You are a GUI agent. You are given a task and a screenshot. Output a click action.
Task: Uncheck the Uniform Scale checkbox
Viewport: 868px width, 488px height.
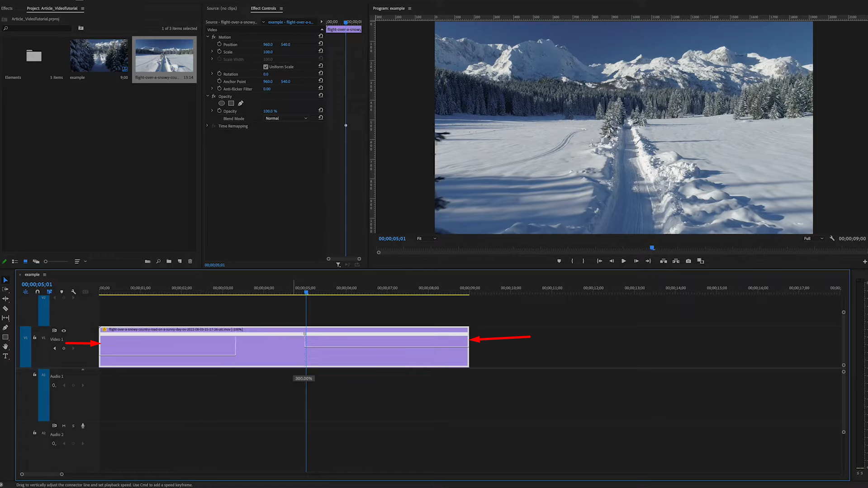click(x=266, y=66)
